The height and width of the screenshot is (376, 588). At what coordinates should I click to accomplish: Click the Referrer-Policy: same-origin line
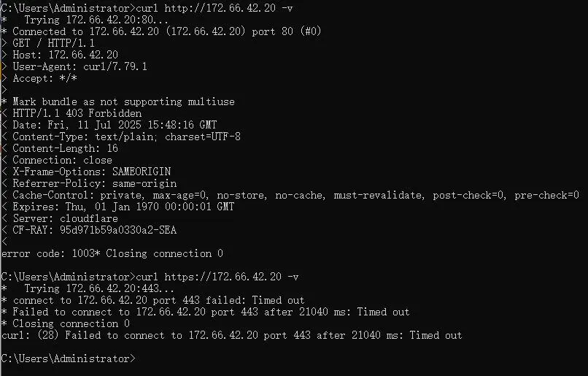[x=89, y=183]
